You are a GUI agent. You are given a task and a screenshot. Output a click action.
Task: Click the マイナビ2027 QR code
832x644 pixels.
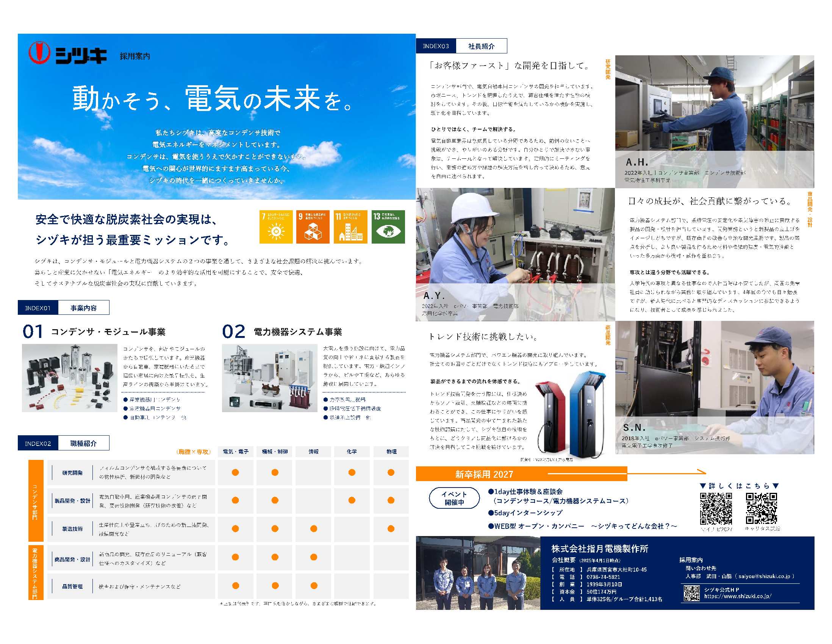point(716,508)
